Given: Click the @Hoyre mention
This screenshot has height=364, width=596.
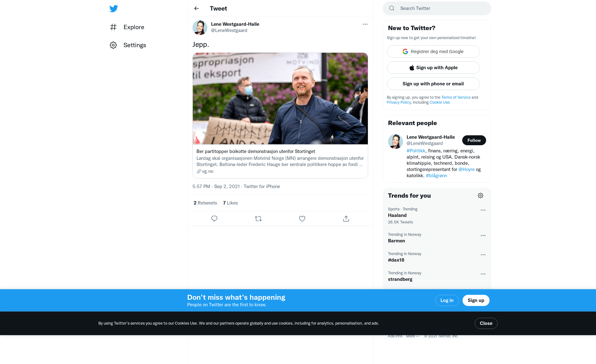Looking at the screenshot, I should coord(467,169).
